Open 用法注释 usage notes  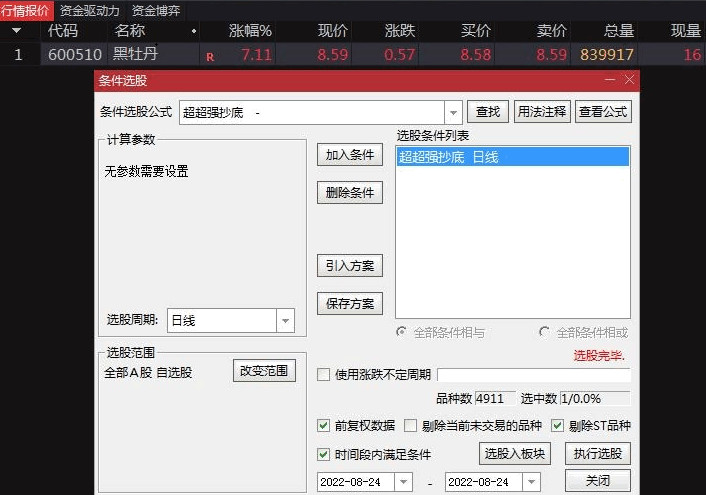pos(542,111)
